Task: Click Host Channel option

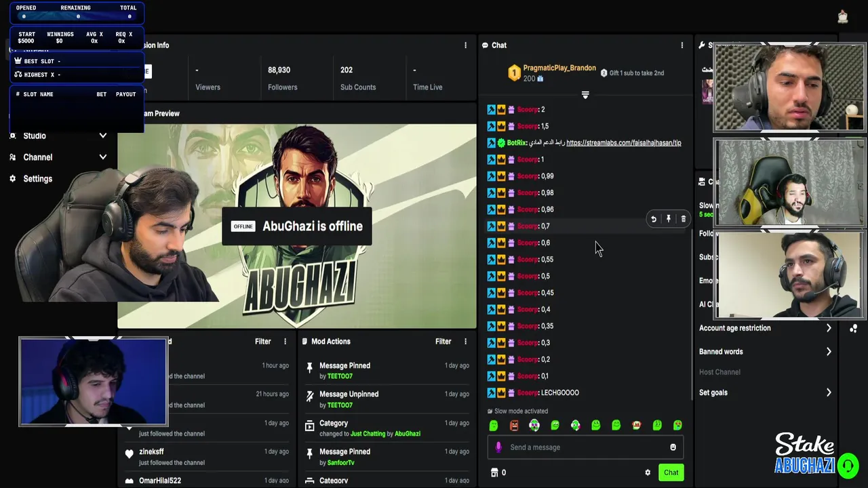Action: pos(719,372)
